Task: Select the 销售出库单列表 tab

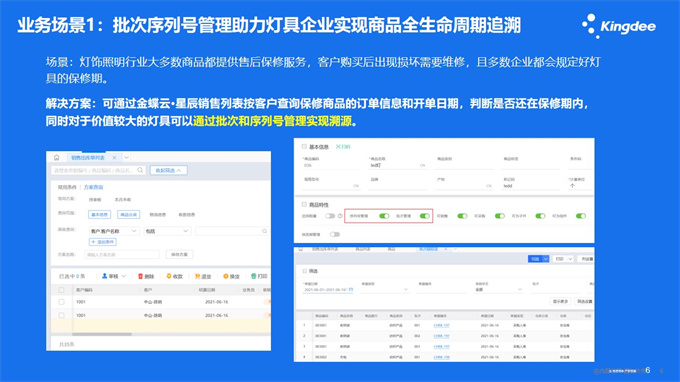Action: (x=88, y=158)
